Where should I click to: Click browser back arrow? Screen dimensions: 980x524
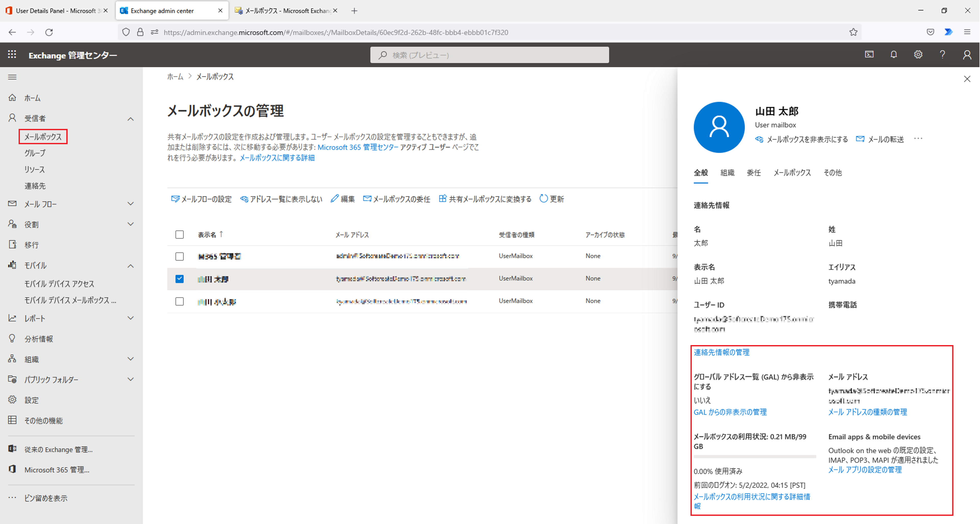12,32
